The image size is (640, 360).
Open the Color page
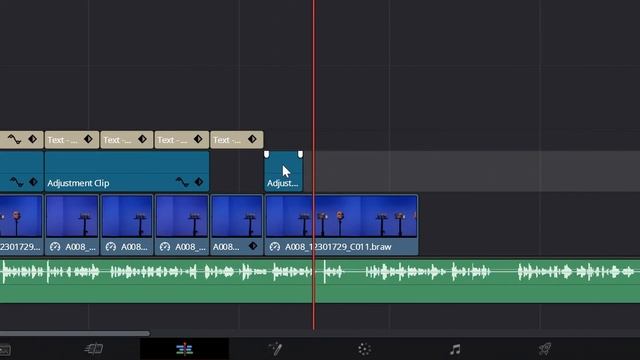(x=364, y=349)
